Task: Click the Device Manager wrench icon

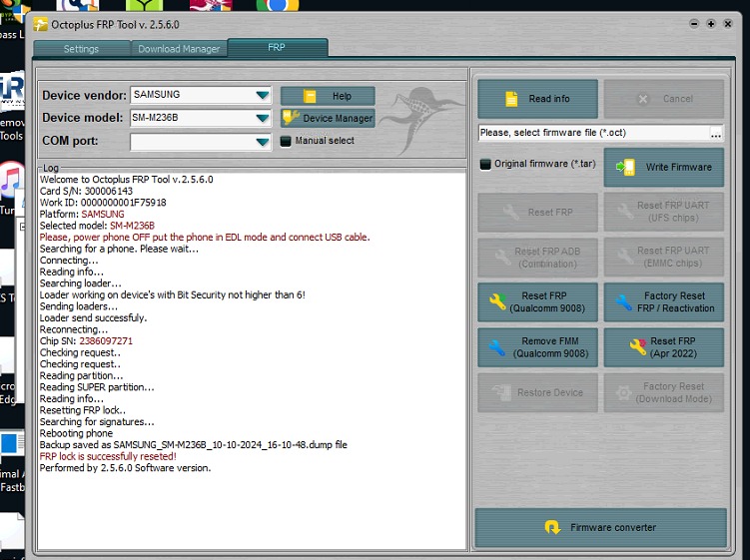Action: (291, 117)
